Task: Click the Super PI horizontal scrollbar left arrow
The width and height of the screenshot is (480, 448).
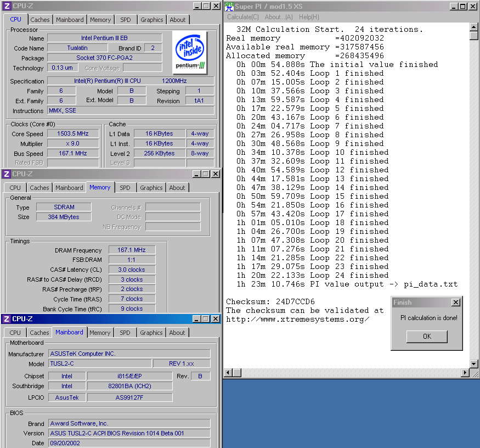Action: click(x=228, y=373)
